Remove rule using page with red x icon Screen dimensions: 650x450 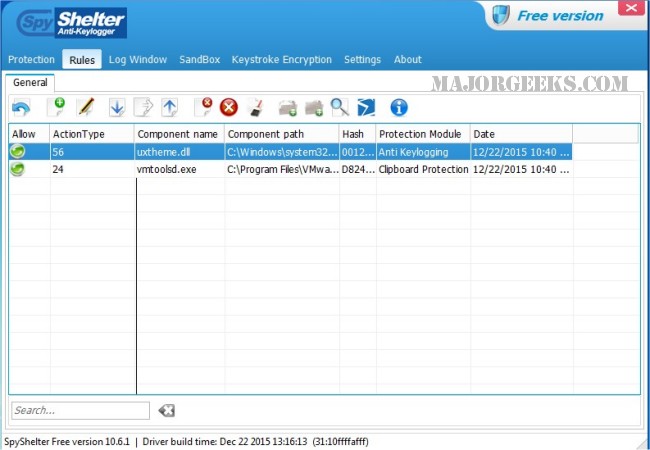(x=203, y=107)
